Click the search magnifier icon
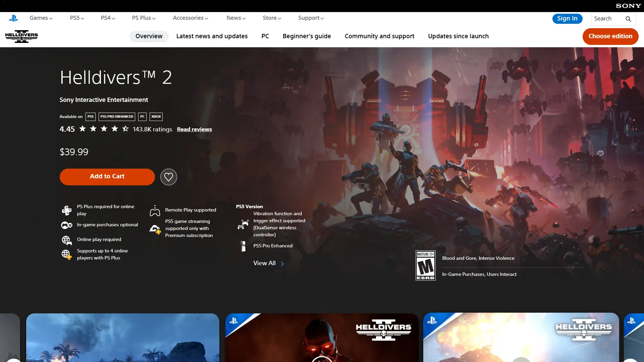644x362 pixels. (x=628, y=19)
